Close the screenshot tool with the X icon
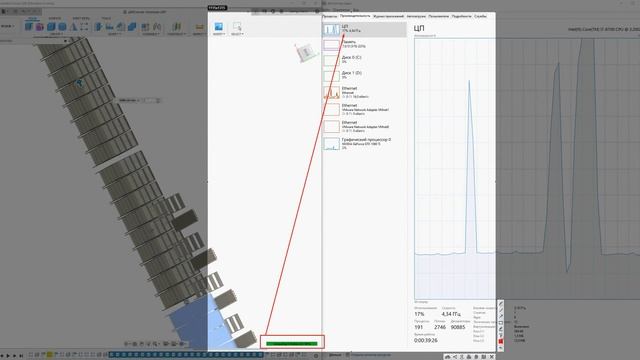Image resolution: width=640 pixels, height=360 pixels. [491, 357]
